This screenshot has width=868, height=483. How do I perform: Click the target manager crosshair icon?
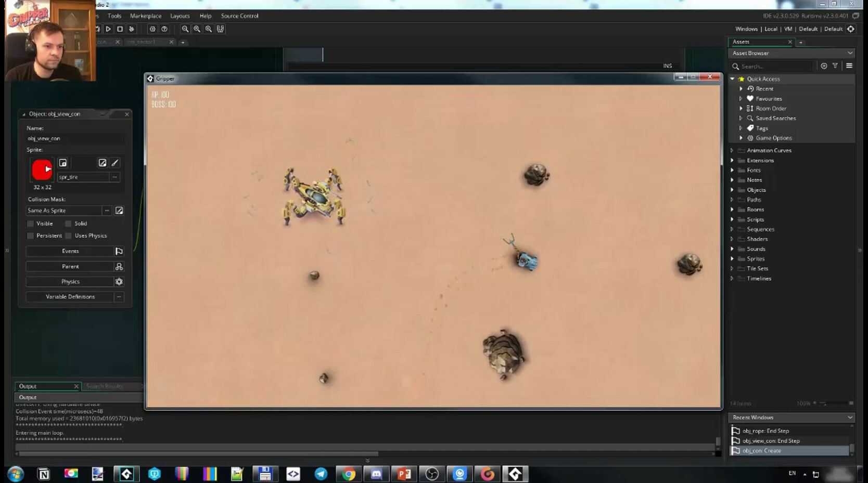[851, 29]
